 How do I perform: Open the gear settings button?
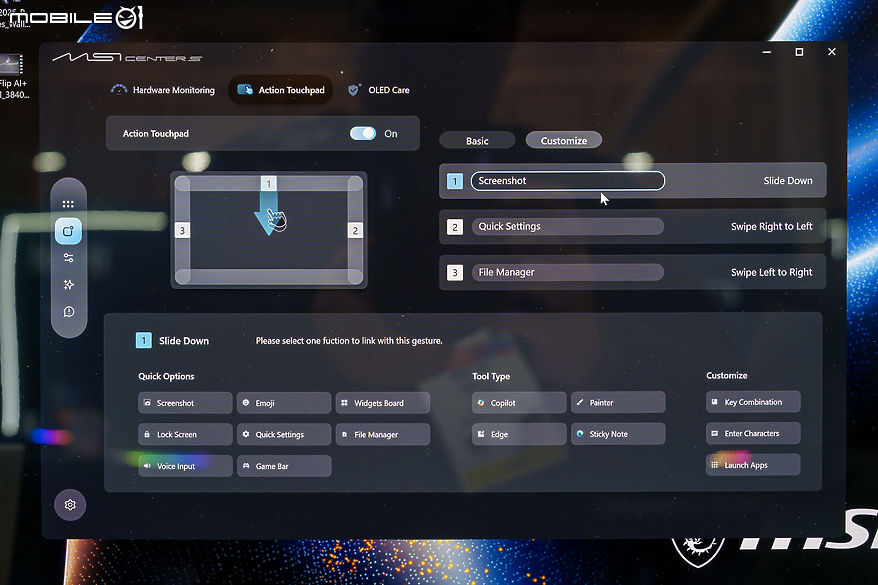coord(70,505)
